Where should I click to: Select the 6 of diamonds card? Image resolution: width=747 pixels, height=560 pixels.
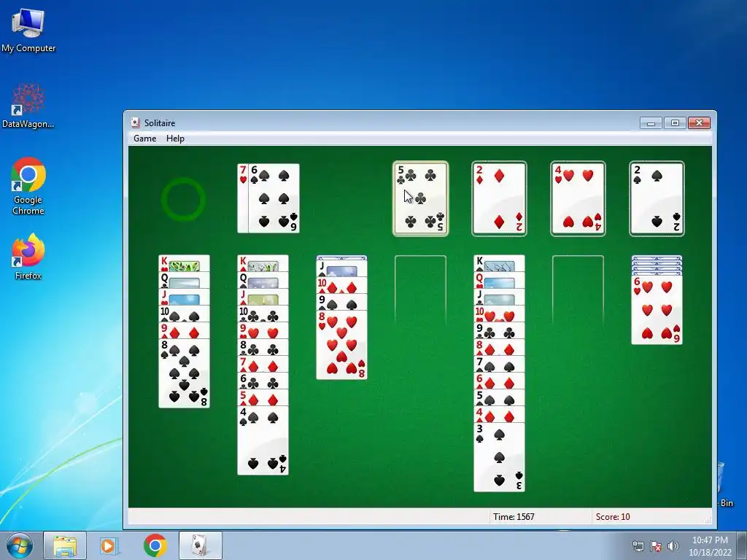(x=499, y=381)
